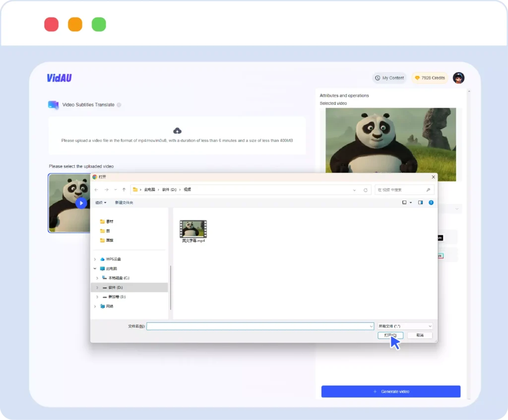Click the search magnifier icon
The width and height of the screenshot is (508, 420).
click(428, 190)
